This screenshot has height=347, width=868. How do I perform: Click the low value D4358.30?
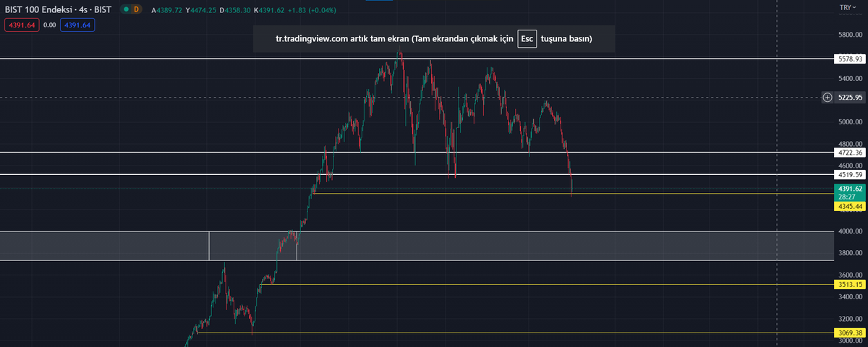pyautogui.click(x=236, y=10)
